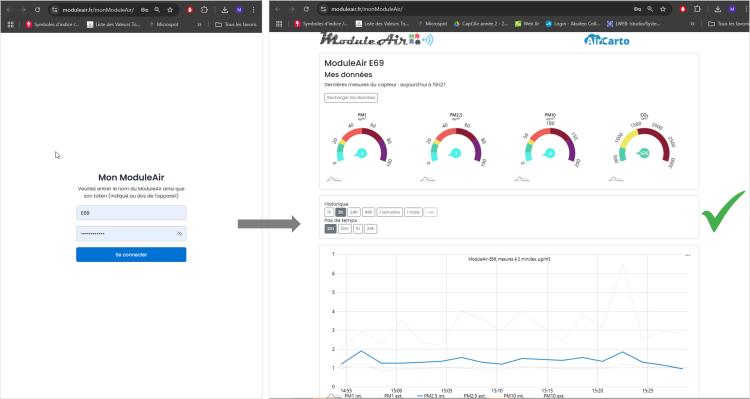Open 'Tous les favoris' folder in left window
750x399 pixels.
[x=236, y=24]
